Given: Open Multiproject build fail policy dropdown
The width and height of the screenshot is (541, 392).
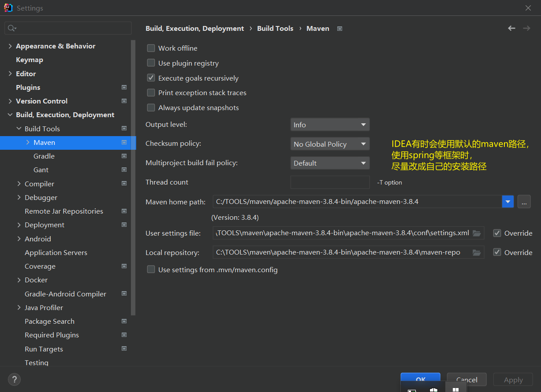Looking at the screenshot, I should point(330,163).
